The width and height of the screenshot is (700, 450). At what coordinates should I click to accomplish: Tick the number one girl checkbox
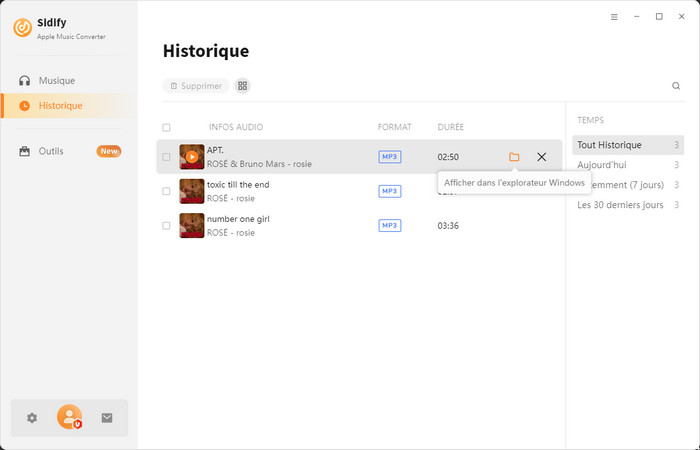(x=166, y=225)
